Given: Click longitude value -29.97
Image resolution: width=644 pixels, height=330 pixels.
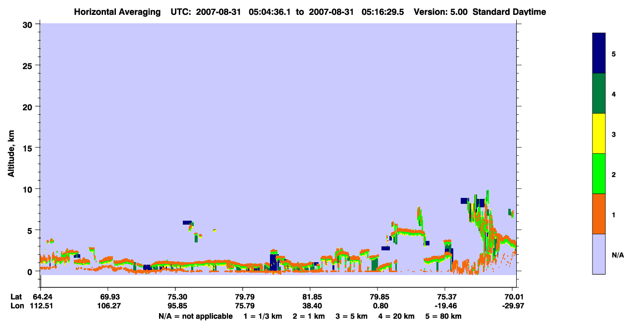Looking at the screenshot, I should (x=513, y=306).
